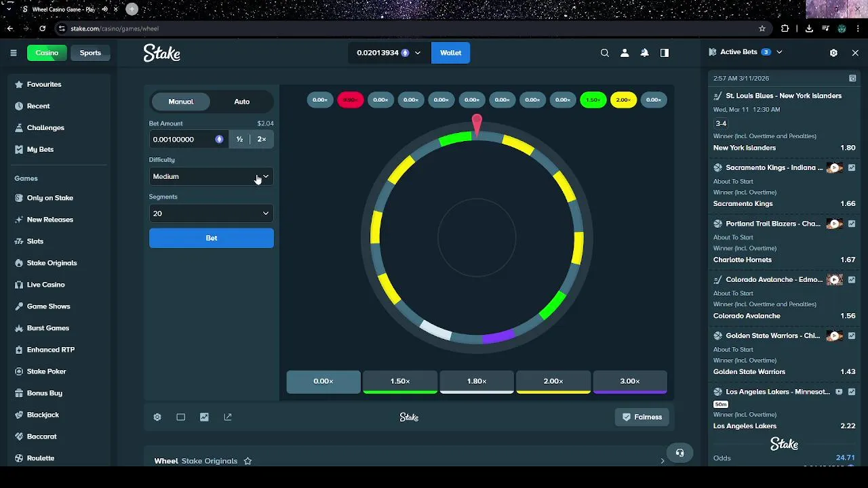Play Sacramento Kings live stream thumbnail
Viewport: 868px width, 488px height.
(835, 168)
